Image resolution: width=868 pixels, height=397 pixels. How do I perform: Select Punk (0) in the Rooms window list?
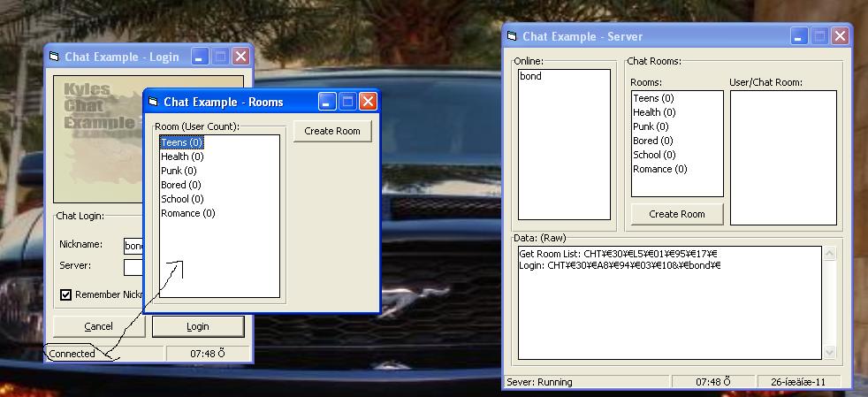(179, 171)
